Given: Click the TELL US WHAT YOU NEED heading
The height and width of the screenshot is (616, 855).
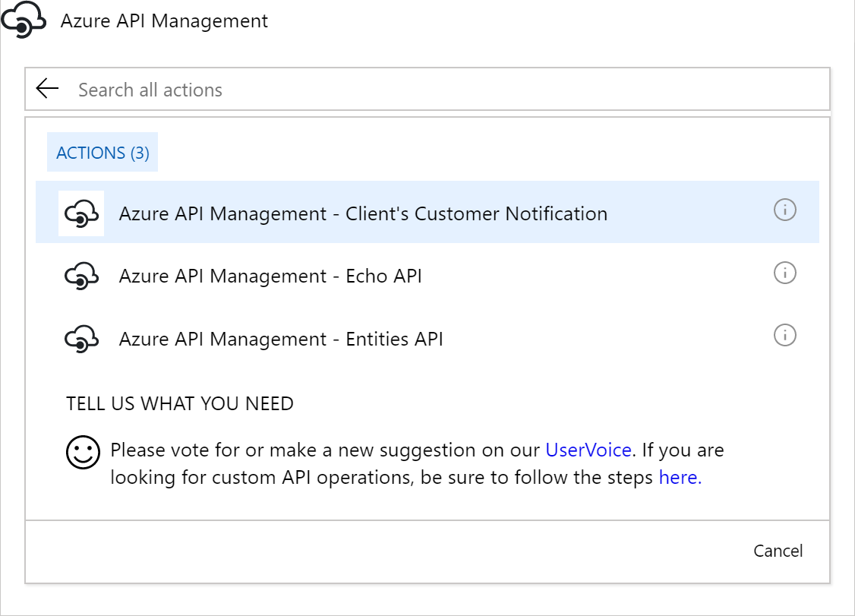Looking at the screenshot, I should [x=180, y=404].
